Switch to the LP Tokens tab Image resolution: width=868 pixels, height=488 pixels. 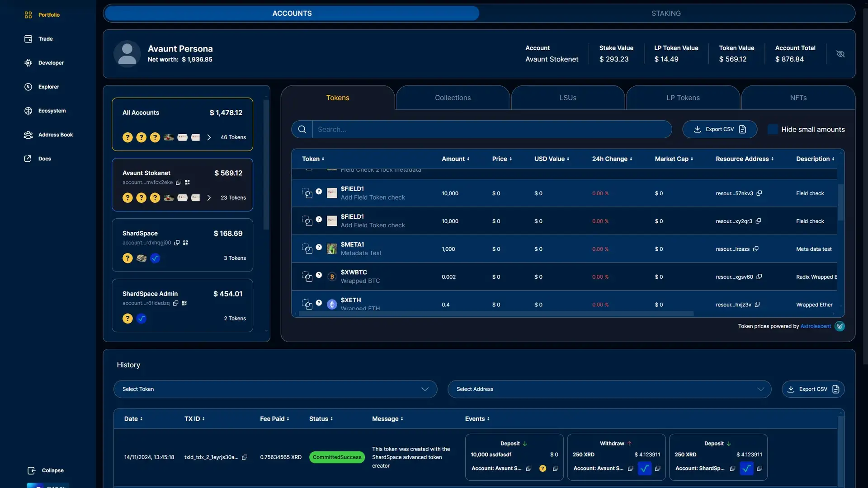click(683, 98)
